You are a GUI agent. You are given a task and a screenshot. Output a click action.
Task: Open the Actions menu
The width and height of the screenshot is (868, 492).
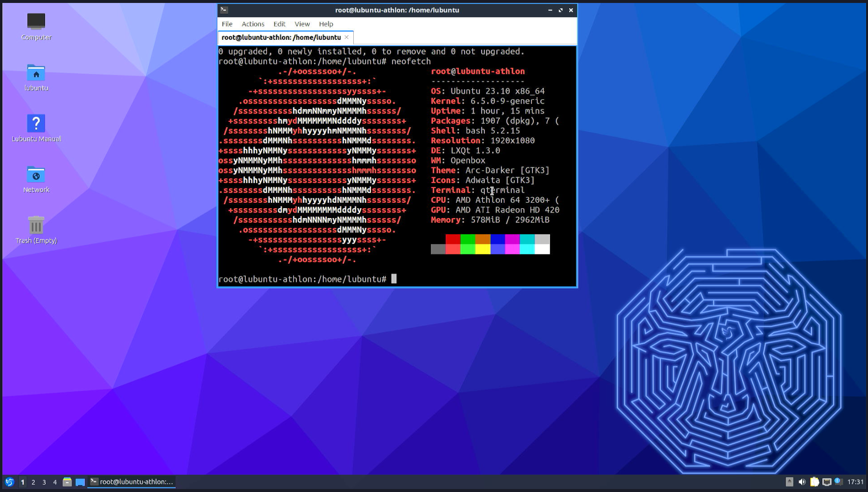point(253,24)
